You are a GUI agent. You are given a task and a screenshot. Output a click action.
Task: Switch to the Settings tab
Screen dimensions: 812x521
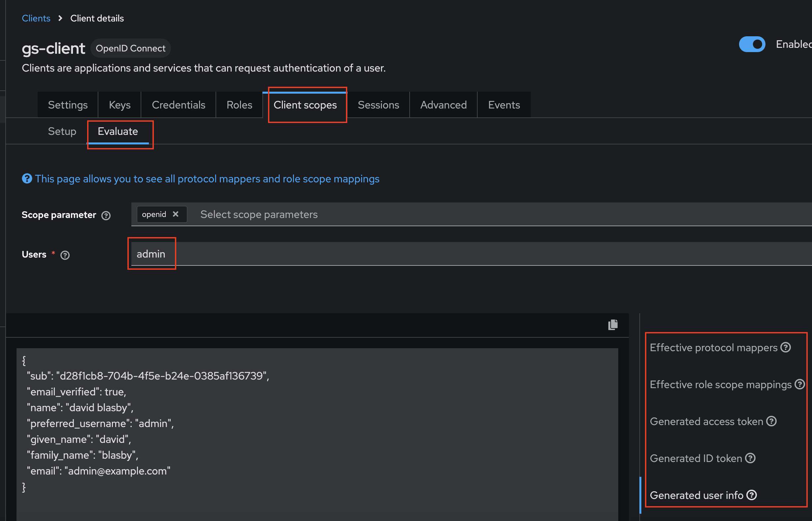[68, 105]
